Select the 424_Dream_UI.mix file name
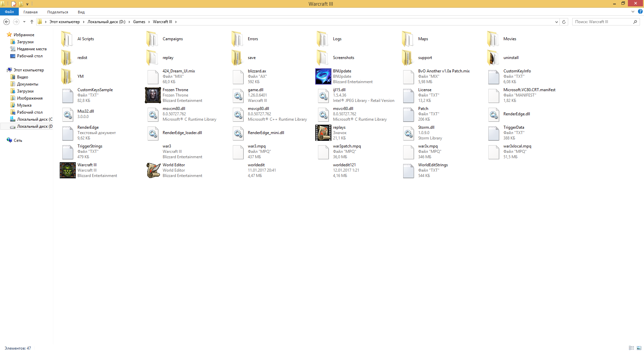This screenshot has width=644, height=352. click(179, 71)
